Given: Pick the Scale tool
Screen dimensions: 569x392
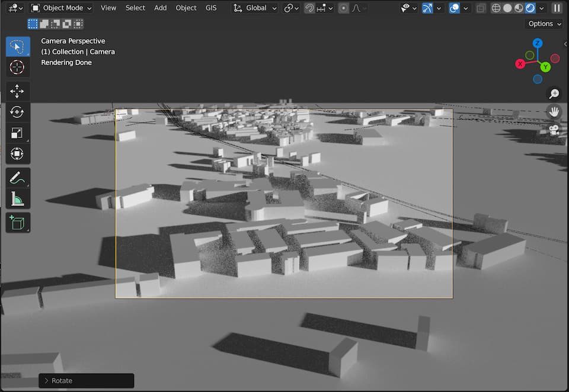Looking at the screenshot, I should (17, 133).
